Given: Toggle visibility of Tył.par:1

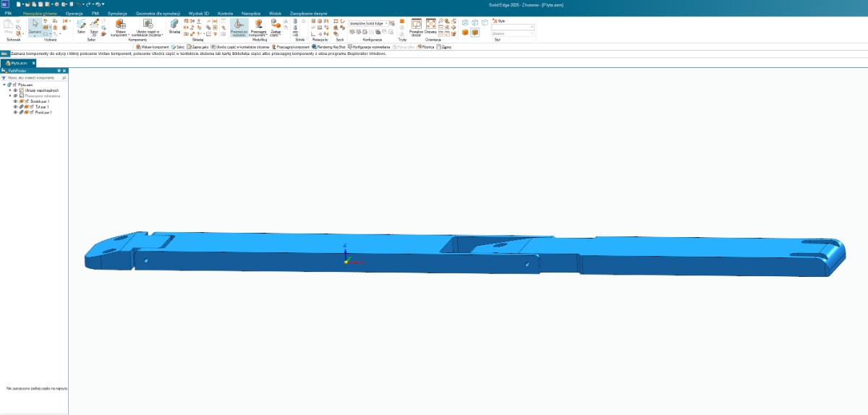Looking at the screenshot, I should click(x=15, y=107).
